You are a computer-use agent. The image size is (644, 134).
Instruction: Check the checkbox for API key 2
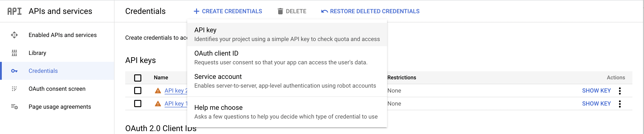pos(138,91)
